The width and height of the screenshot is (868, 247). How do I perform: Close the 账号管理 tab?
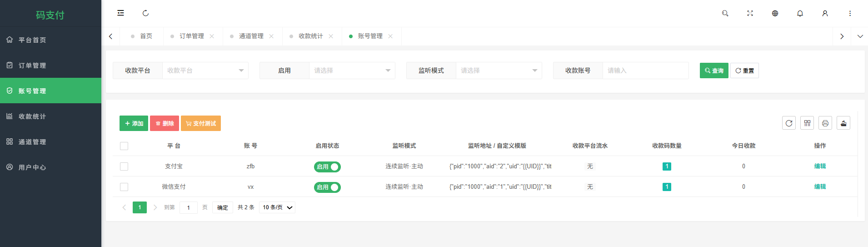tap(390, 36)
